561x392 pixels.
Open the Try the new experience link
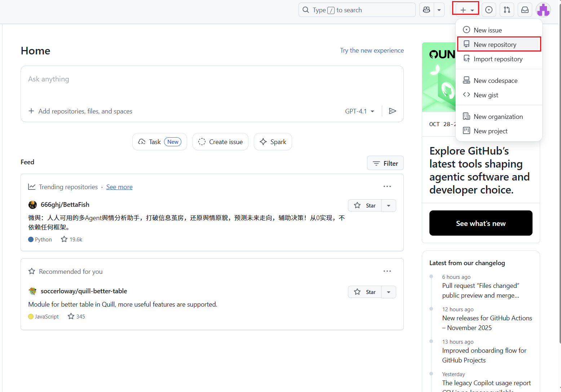coord(372,50)
